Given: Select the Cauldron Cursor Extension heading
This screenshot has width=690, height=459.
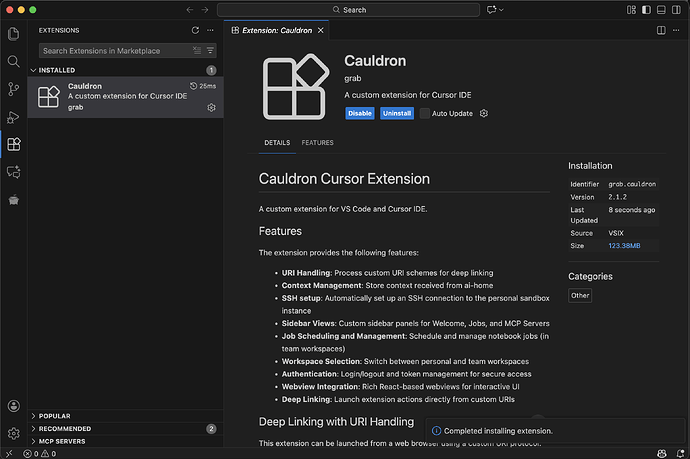Looking at the screenshot, I should pos(344,179).
